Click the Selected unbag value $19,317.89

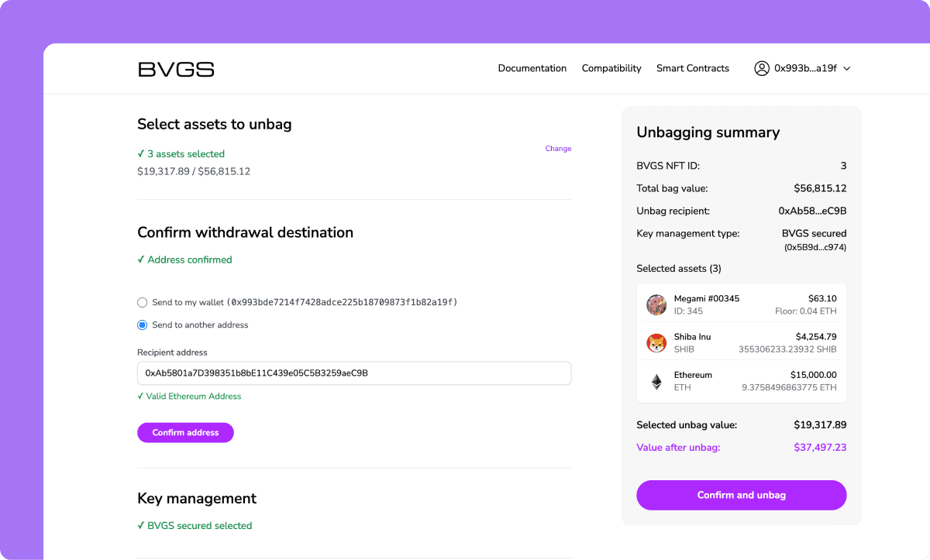[820, 424]
